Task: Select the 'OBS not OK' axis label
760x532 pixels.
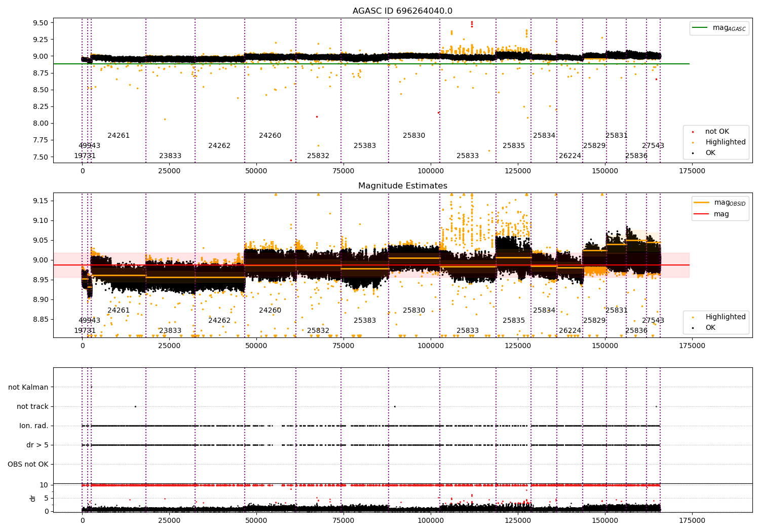Action: coord(28,464)
